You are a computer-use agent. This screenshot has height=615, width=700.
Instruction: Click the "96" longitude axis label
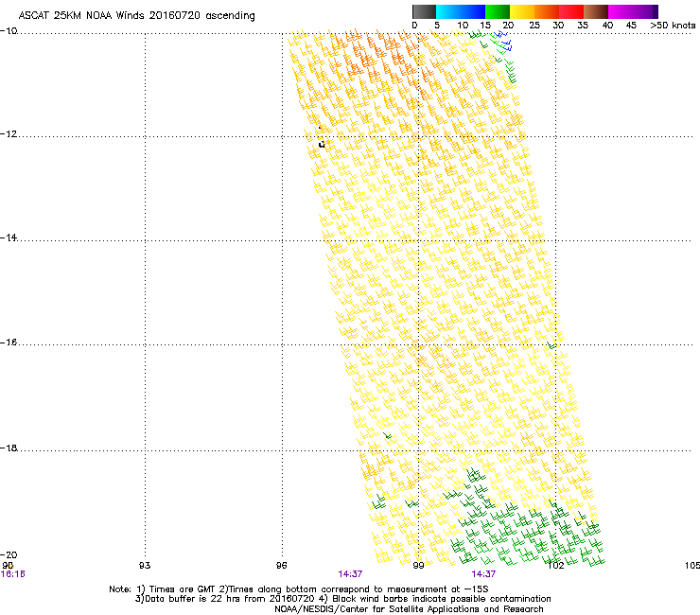click(x=281, y=566)
